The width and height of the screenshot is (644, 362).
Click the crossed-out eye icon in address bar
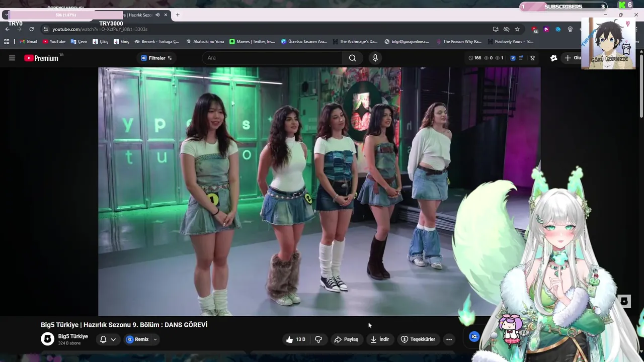tap(506, 29)
